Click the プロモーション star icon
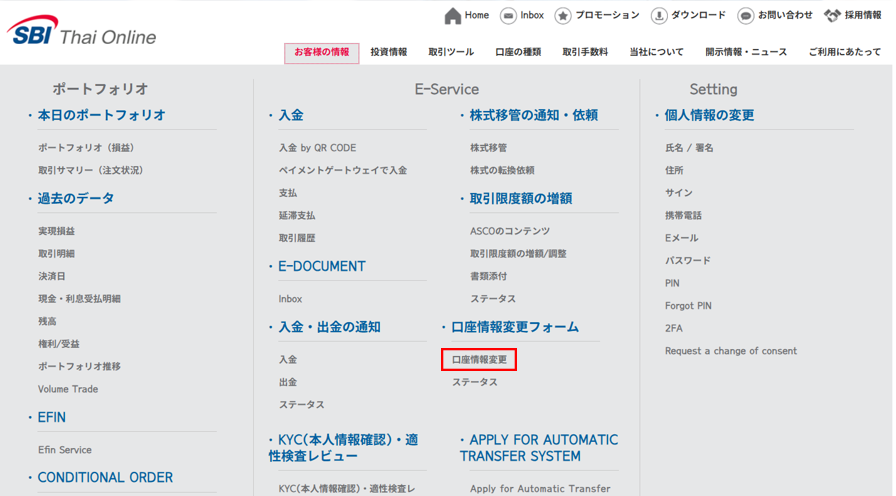Viewport: 896px width, 496px height. (563, 16)
